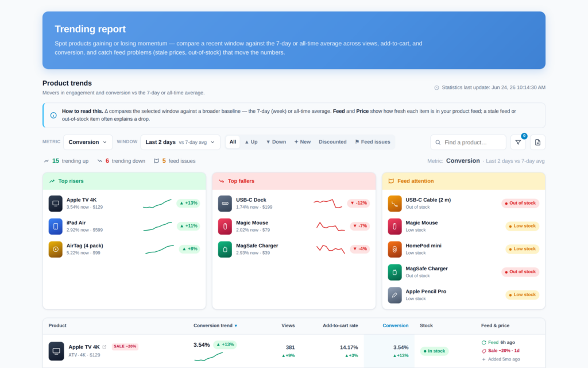Click the export report file icon
588x368 pixels.
(537, 143)
